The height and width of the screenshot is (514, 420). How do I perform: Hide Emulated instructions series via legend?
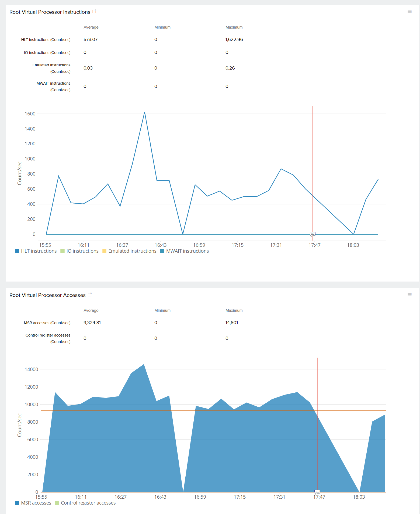(x=132, y=251)
